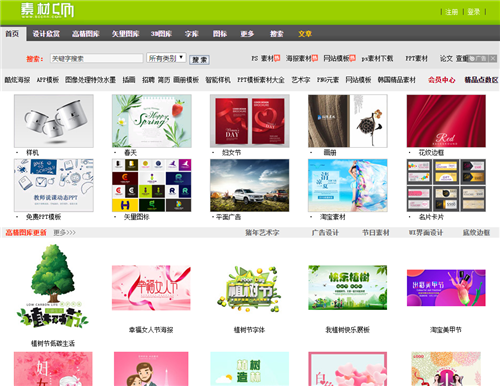Open the 快乐植树 banner image
The height and width of the screenshot is (386, 500).
point(348,288)
